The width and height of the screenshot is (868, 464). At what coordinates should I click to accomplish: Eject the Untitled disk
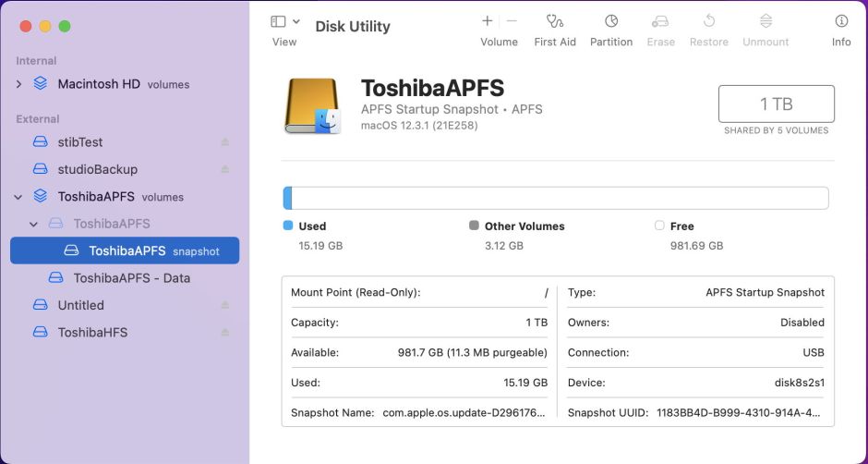point(224,305)
